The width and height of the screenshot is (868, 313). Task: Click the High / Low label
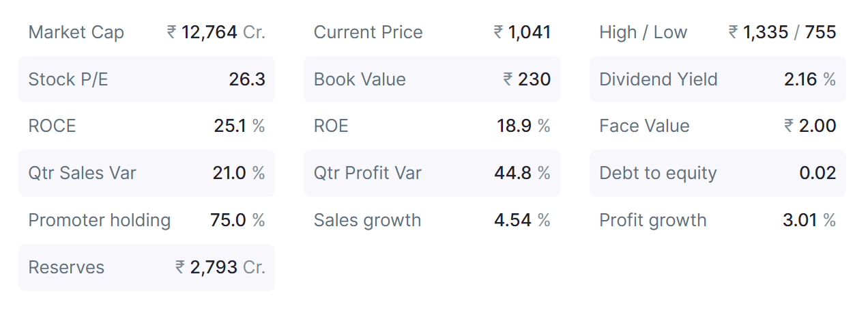coord(643,32)
